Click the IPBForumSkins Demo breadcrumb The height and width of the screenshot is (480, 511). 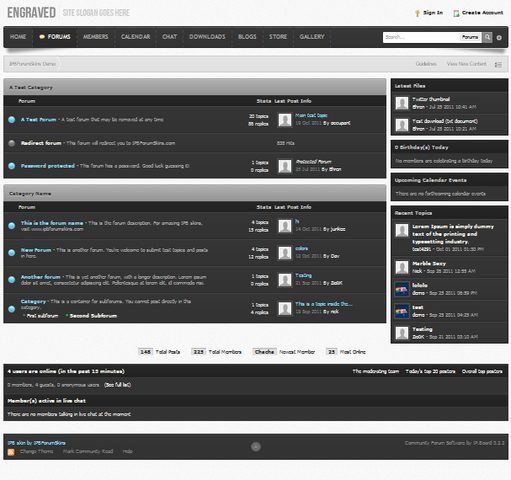32,64
